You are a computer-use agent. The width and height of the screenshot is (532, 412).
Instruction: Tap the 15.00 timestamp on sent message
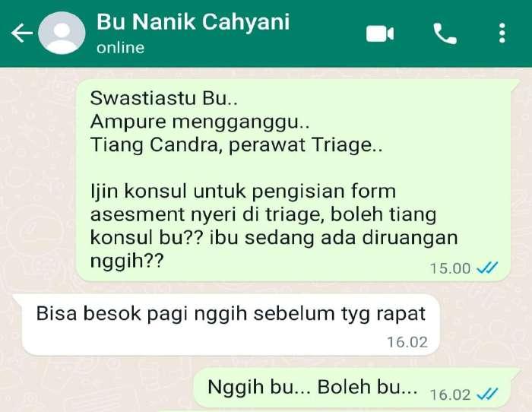tap(450, 268)
